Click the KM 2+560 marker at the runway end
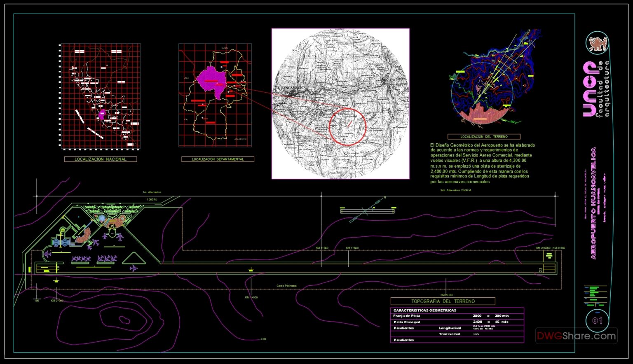Screen dimensions: 633x364 pyautogui.click(x=559, y=248)
